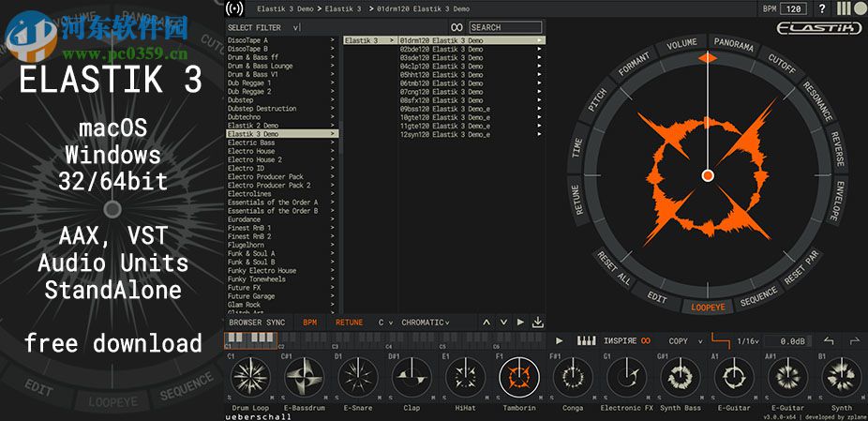Screen dimensions: 868x421
Task: Open the COPY dropdown
Action: pos(685,341)
